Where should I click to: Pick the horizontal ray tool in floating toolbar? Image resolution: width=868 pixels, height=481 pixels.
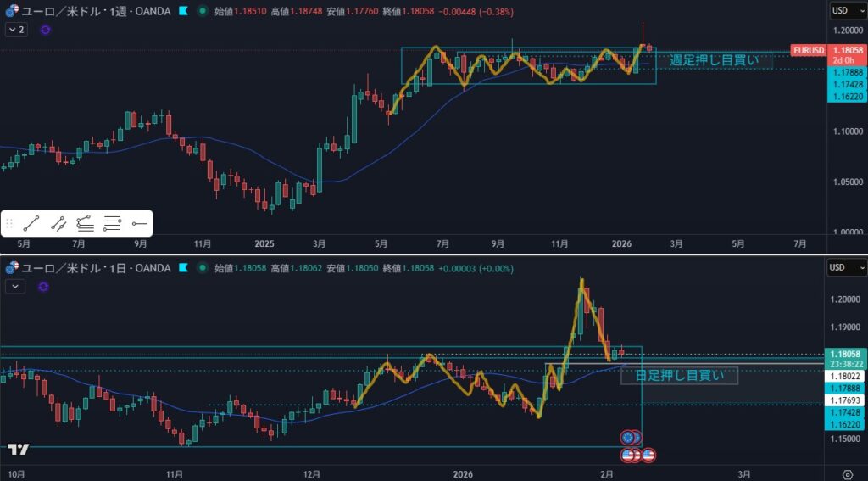tap(139, 224)
